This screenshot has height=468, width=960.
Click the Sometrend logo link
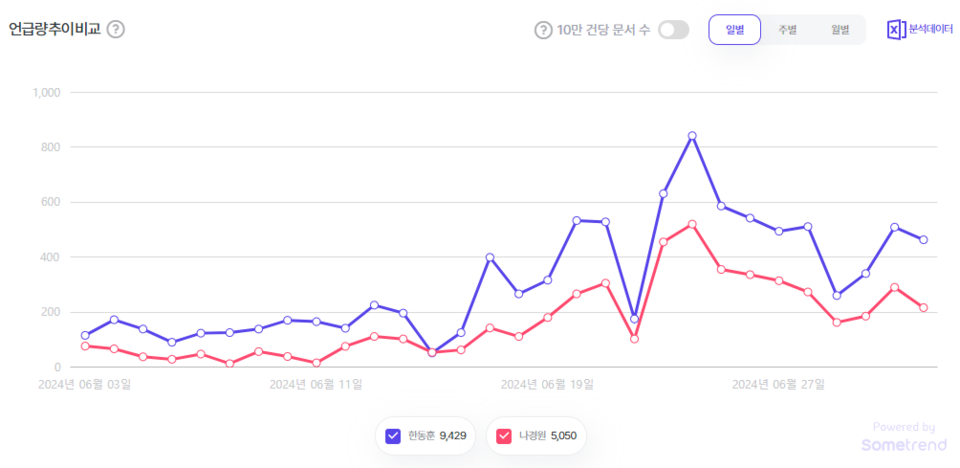pyautogui.click(x=897, y=443)
